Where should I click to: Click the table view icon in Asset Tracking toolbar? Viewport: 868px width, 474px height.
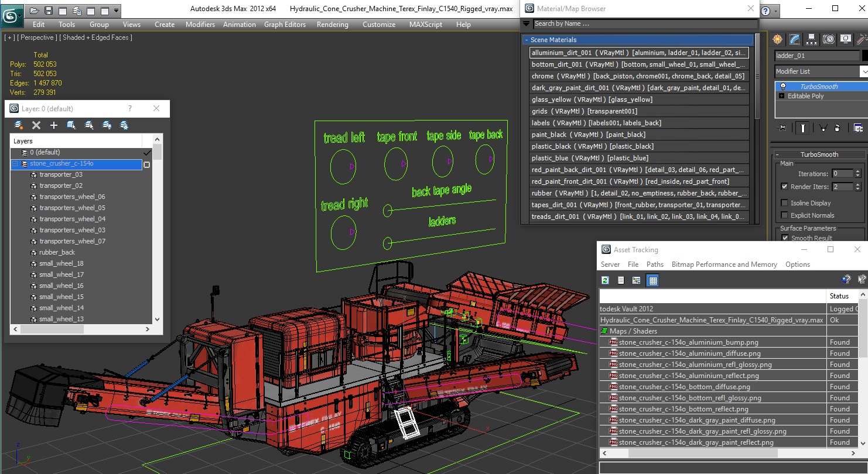coord(652,280)
